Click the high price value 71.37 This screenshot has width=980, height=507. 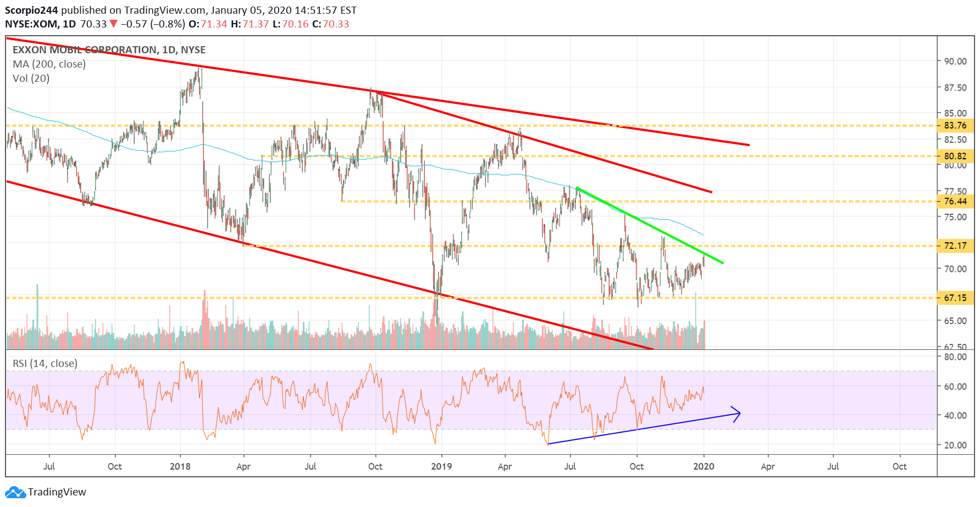[256, 24]
